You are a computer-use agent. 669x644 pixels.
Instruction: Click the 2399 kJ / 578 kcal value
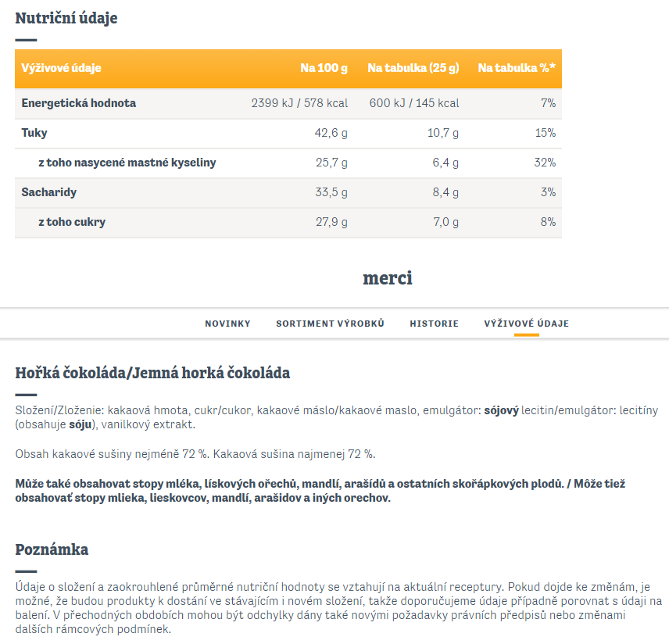point(299,103)
